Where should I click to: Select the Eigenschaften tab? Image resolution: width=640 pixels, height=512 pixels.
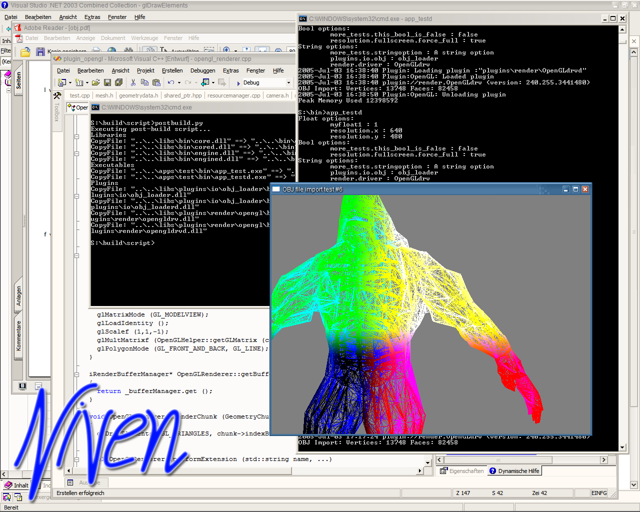(462, 471)
